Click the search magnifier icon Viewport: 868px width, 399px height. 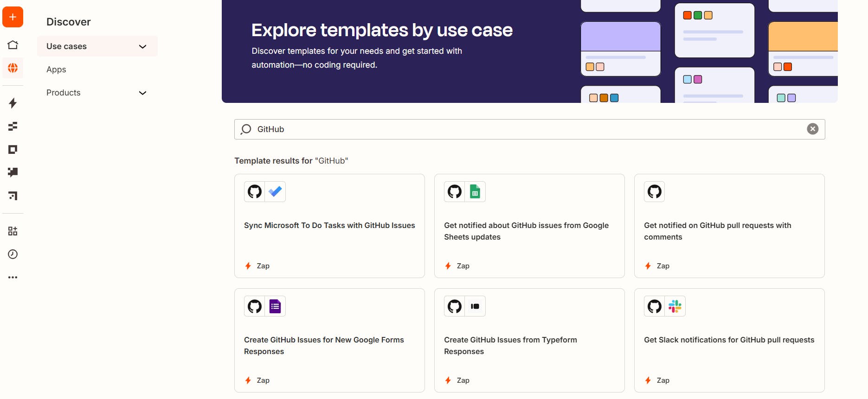246,129
